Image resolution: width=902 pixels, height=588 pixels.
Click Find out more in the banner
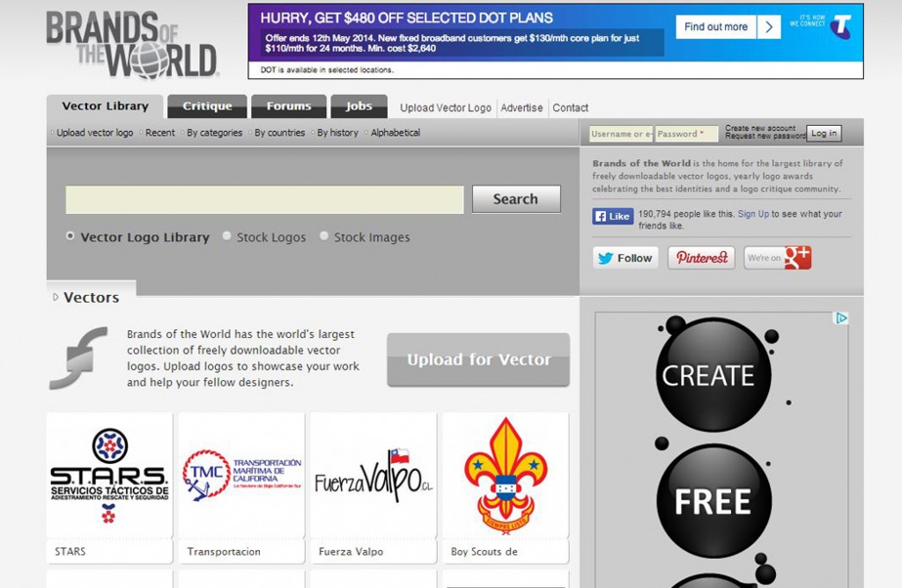[715, 27]
